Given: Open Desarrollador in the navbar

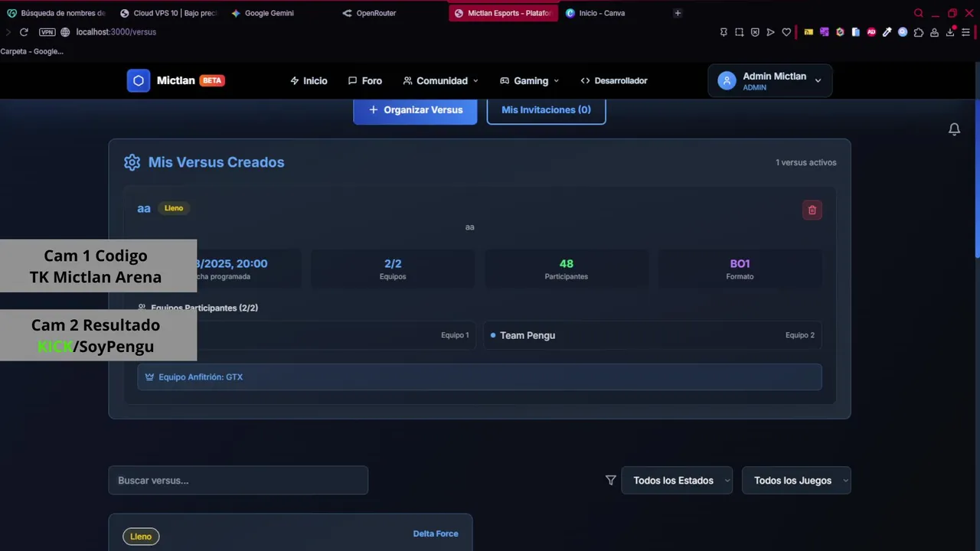Looking at the screenshot, I should click(614, 80).
